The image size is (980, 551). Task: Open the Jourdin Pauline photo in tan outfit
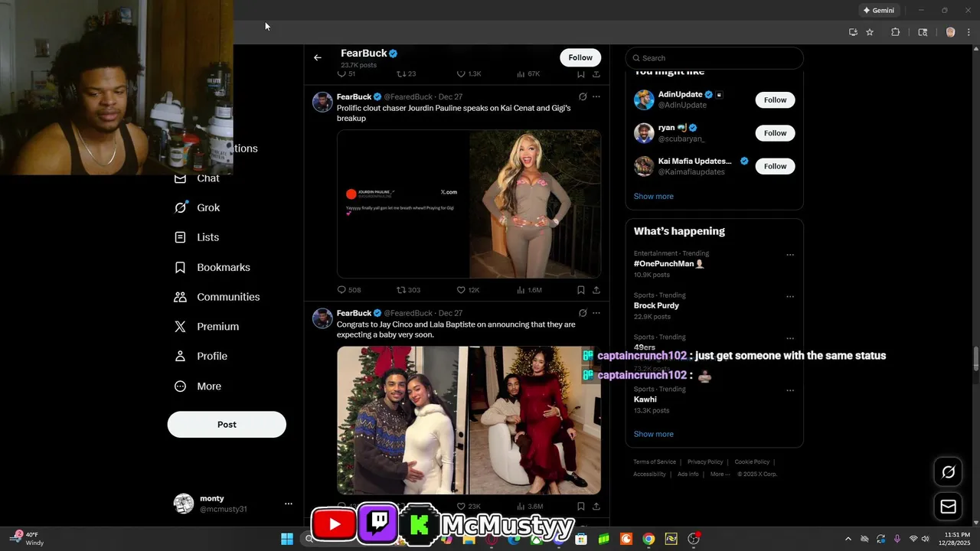click(535, 204)
